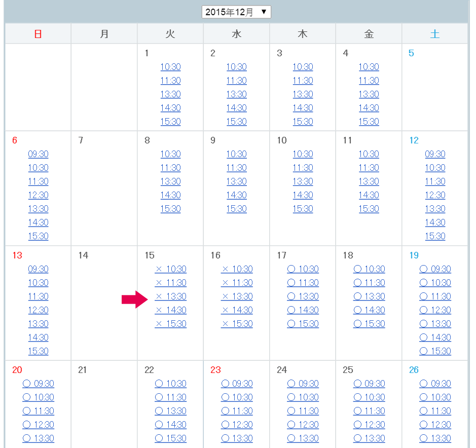476x448 pixels.
Task: Reserve ○ 09:30 on December 26
Action: coord(435,383)
